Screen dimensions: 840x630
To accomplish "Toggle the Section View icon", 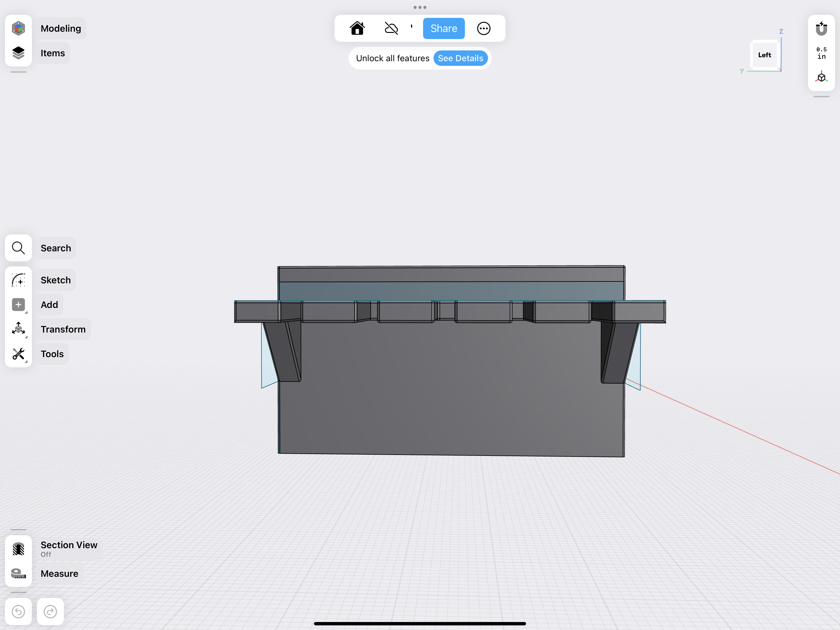I will point(18,549).
